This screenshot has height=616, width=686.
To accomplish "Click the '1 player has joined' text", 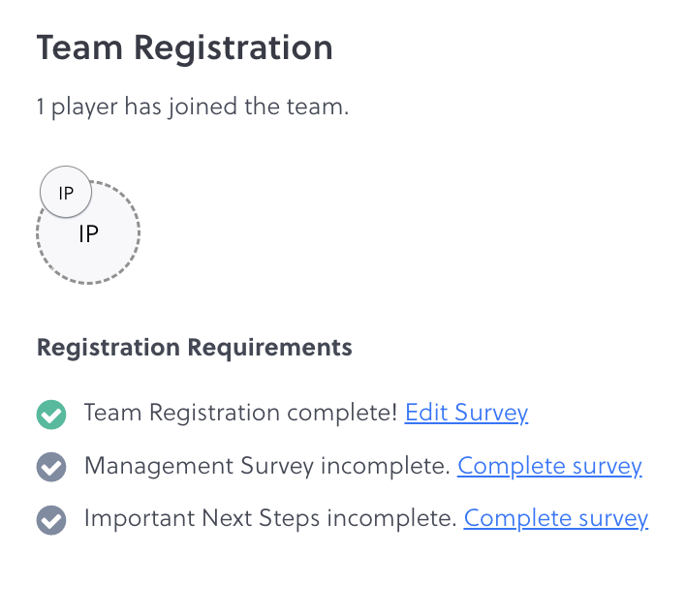I will [x=192, y=107].
